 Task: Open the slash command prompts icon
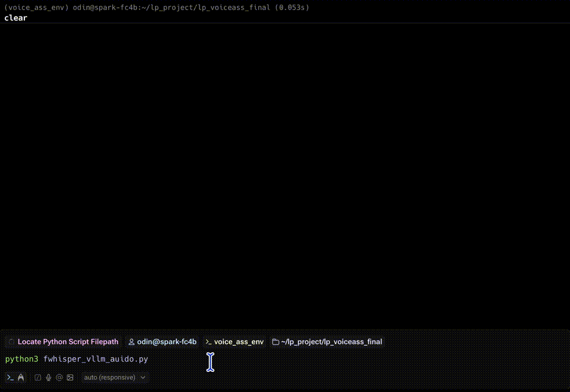point(37,377)
